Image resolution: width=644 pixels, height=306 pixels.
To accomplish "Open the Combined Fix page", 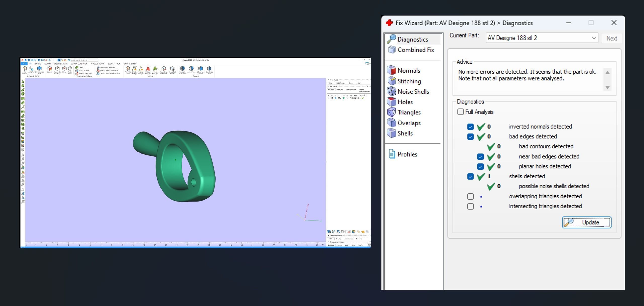I will (416, 50).
